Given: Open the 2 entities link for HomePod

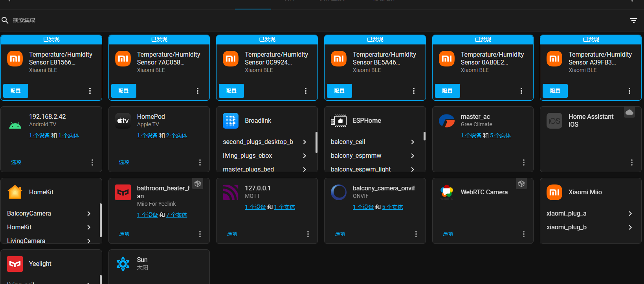Looking at the screenshot, I should 176,136.
